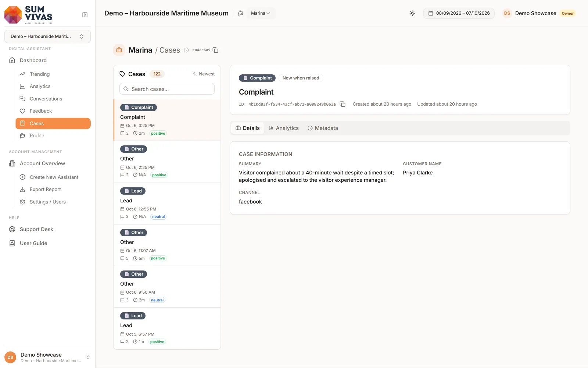Viewport: 588px width, 368px height.
Task: Open the Lead case from Oct 6, 12:55 PM
Action: point(167,204)
